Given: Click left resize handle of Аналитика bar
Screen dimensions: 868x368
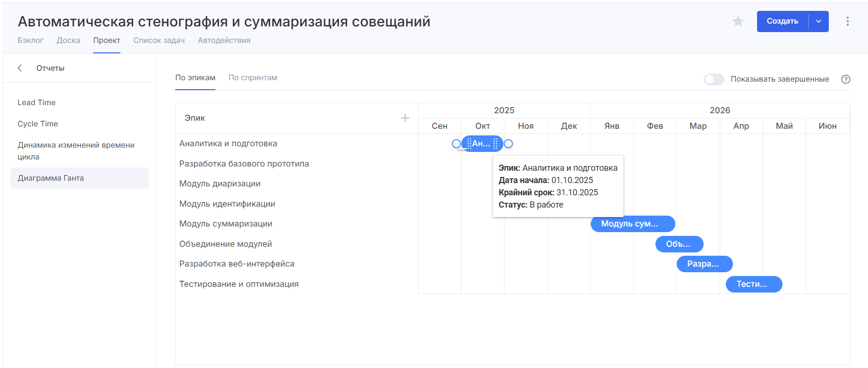Looking at the screenshot, I should coord(456,144).
